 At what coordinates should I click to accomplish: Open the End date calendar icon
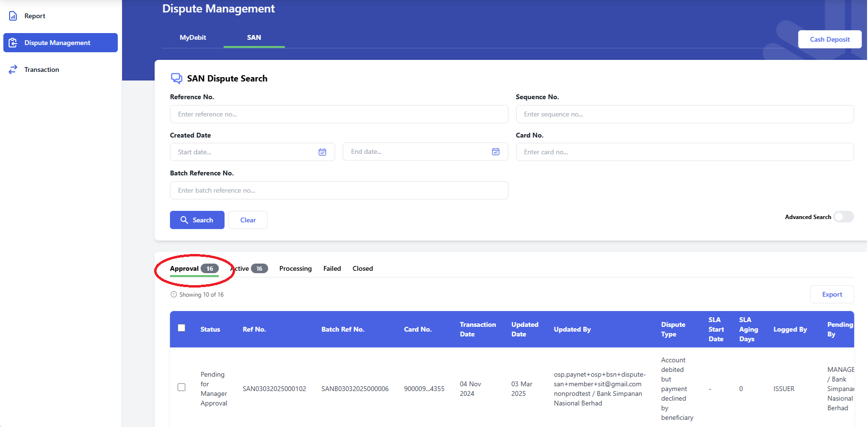496,151
